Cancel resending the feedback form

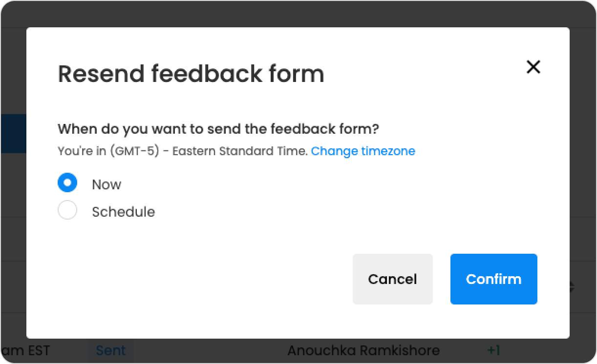(392, 279)
